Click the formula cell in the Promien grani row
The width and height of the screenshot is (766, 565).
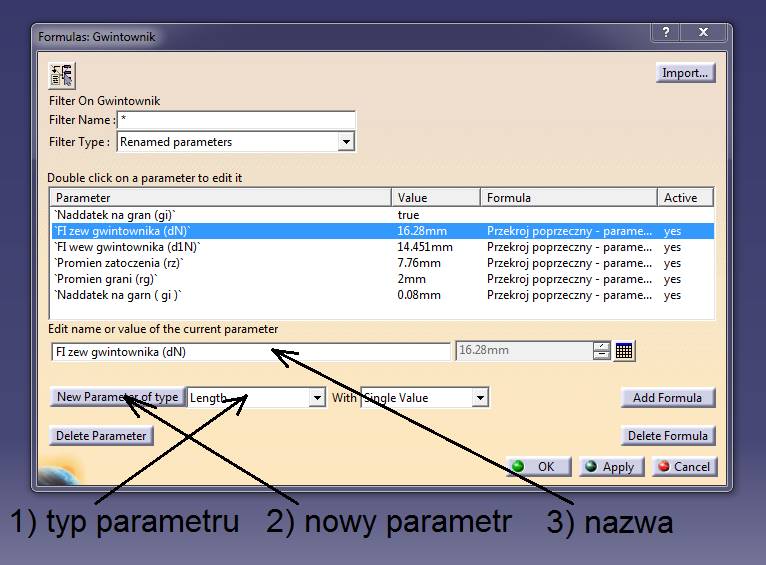[569, 279]
